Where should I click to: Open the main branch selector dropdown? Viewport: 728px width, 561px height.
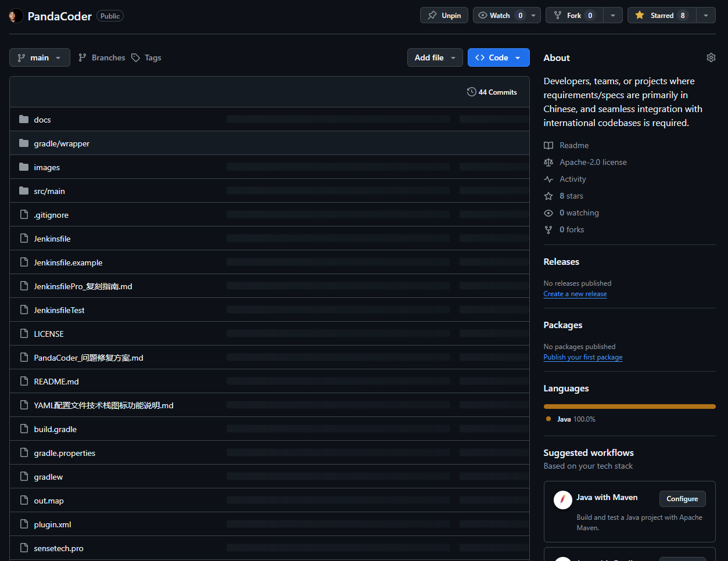(40, 57)
